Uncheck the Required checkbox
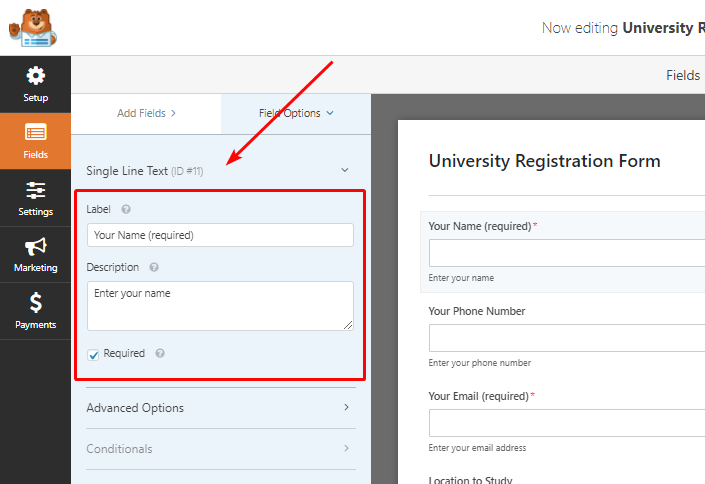This screenshot has width=705, height=484. click(93, 354)
